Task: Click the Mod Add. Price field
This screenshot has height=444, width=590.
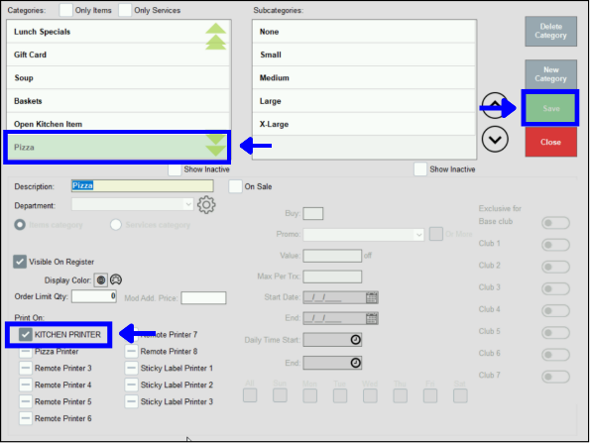Action: point(204,298)
